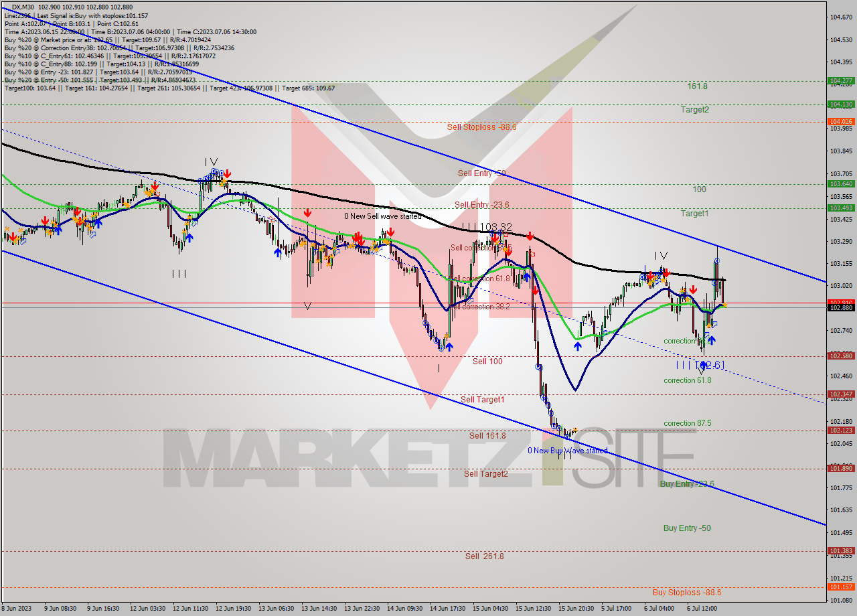
Task: Click the 102.580 red price tag
Action: click(841, 356)
